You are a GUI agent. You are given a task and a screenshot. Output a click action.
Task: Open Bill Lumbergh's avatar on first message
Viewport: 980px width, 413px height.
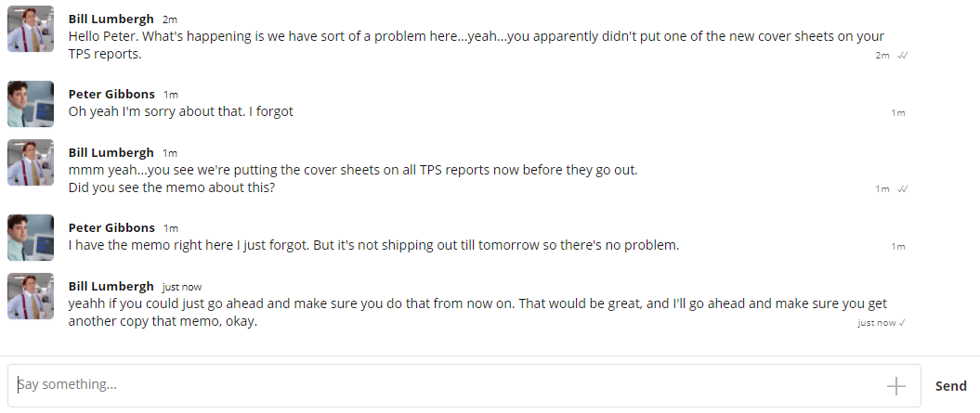(x=31, y=29)
